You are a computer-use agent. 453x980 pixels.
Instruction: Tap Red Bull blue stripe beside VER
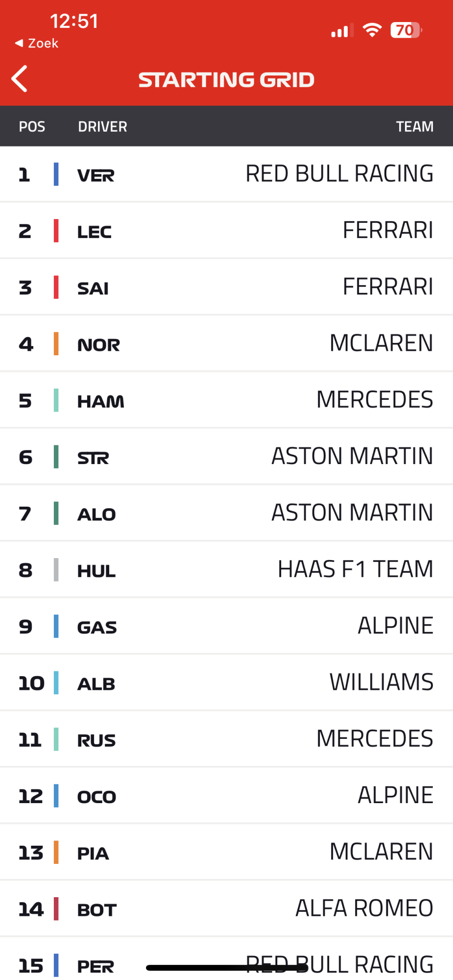[56, 174]
